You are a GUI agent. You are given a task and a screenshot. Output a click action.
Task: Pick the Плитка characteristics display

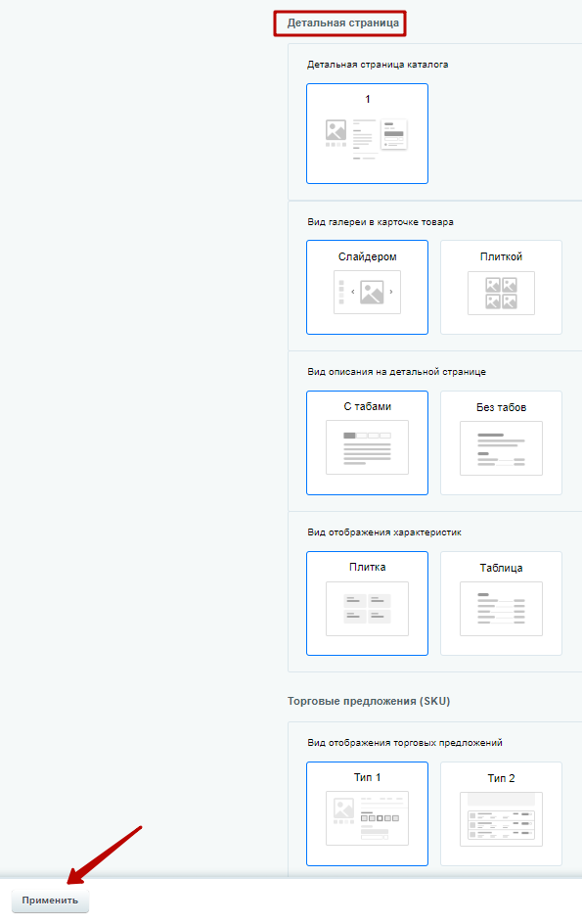[x=367, y=603]
